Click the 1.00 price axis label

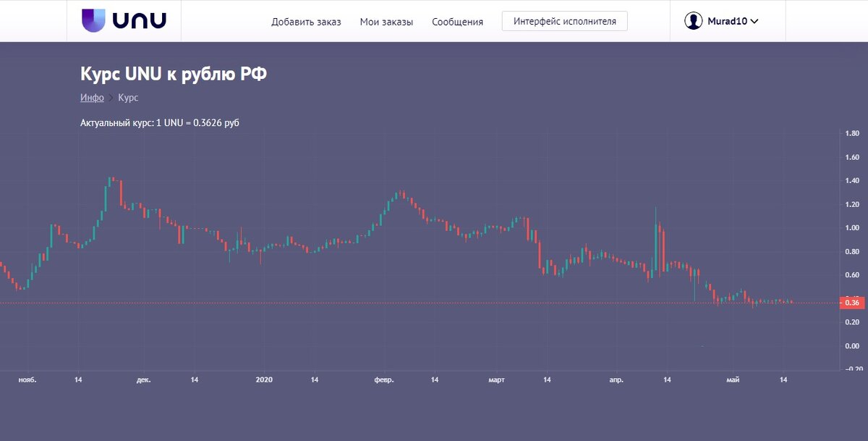coord(852,228)
